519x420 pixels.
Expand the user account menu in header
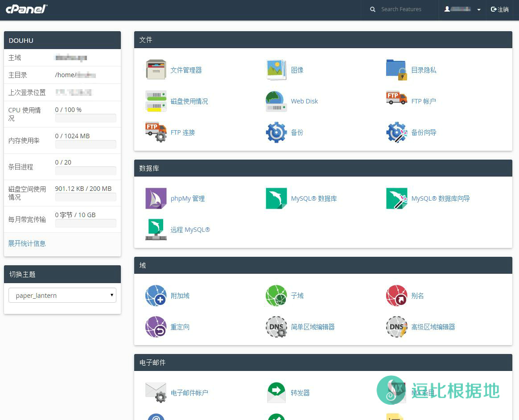(462, 9)
